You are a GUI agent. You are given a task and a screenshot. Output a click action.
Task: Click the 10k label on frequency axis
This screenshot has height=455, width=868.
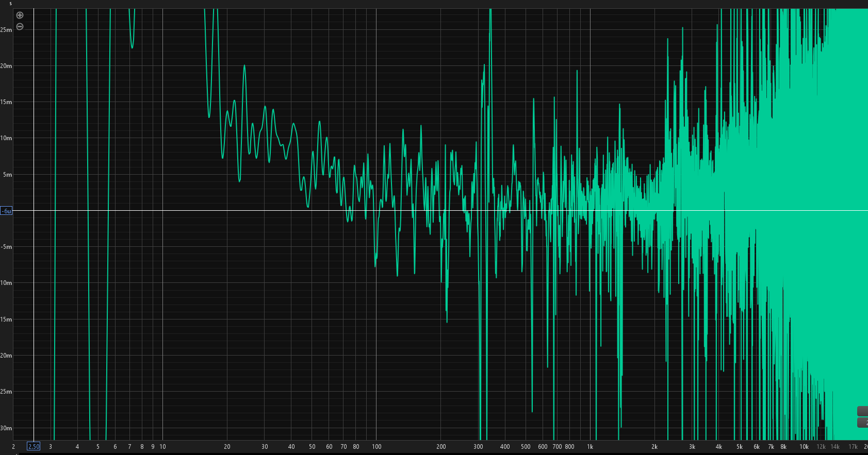coord(804,447)
